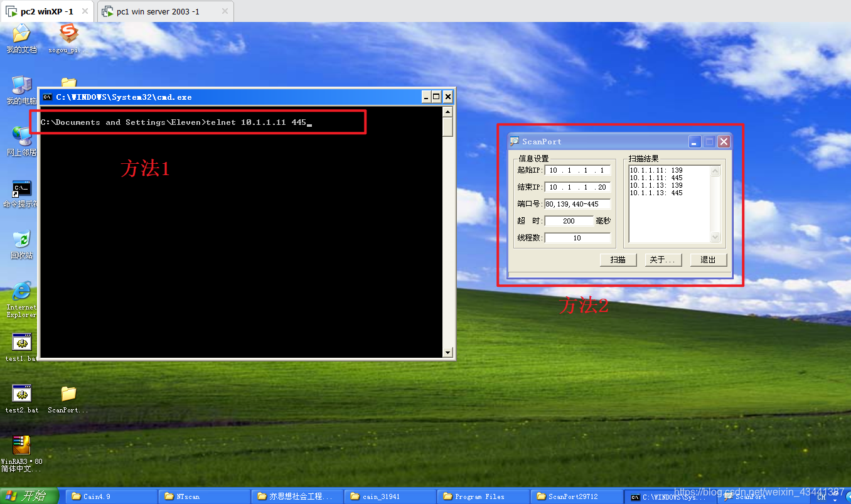Click the Scan (扫描) button in ScanPort
Screen dimensions: 851x504
pyautogui.click(x=618, y=260)
